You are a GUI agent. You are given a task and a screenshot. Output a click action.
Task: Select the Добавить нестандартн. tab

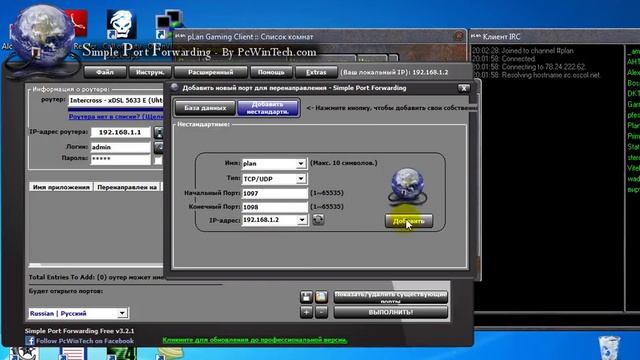[268, 108]
